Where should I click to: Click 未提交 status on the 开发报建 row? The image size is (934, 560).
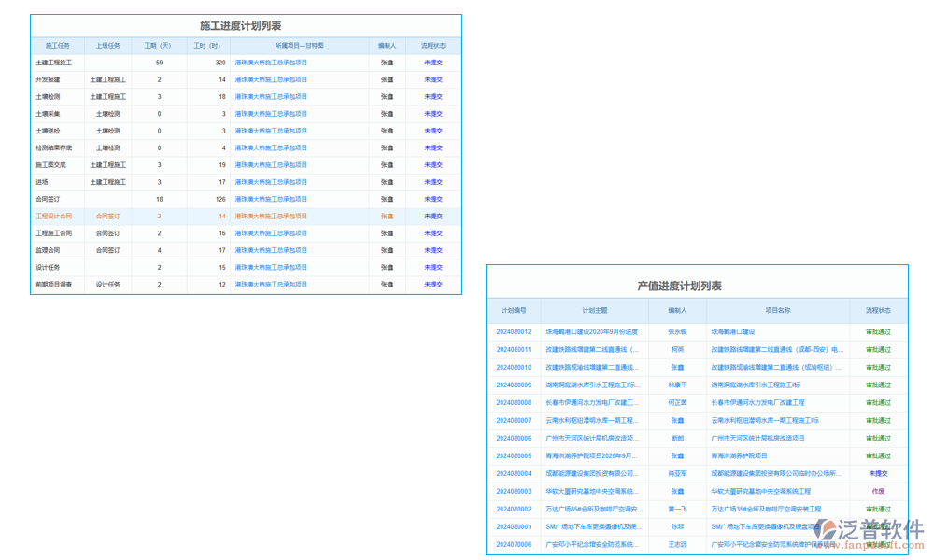[x=433, y=79]
